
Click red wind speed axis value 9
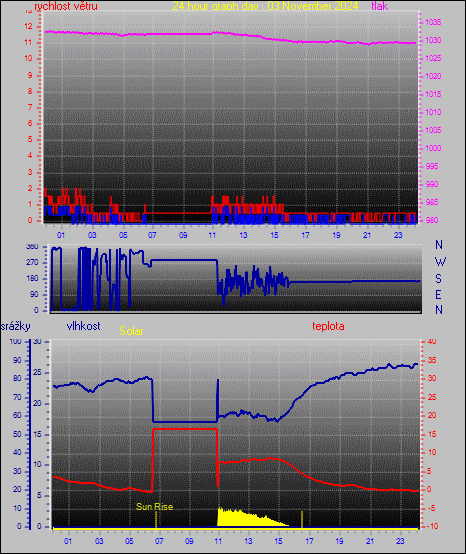30,75
